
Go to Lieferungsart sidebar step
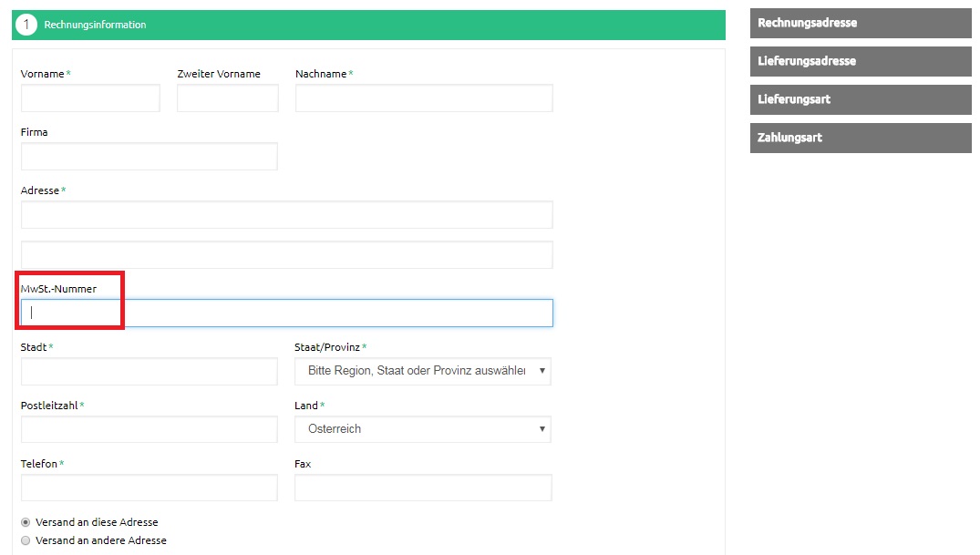860,99
